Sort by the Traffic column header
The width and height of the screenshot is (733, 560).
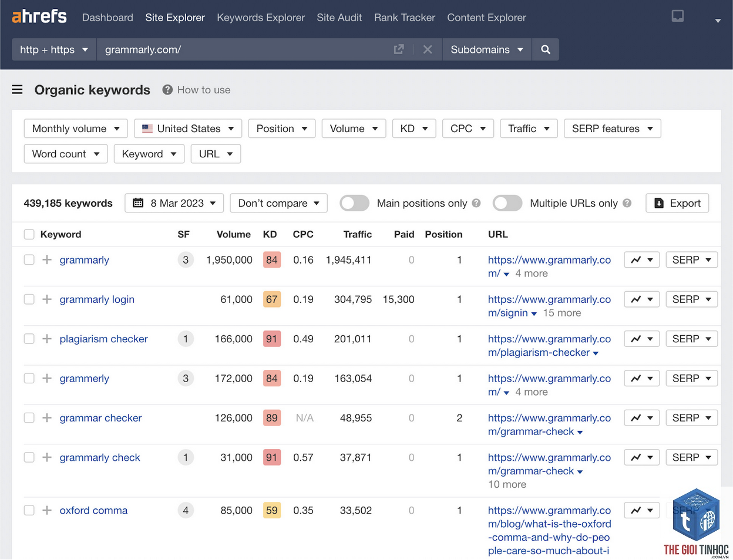pos(357,234)
